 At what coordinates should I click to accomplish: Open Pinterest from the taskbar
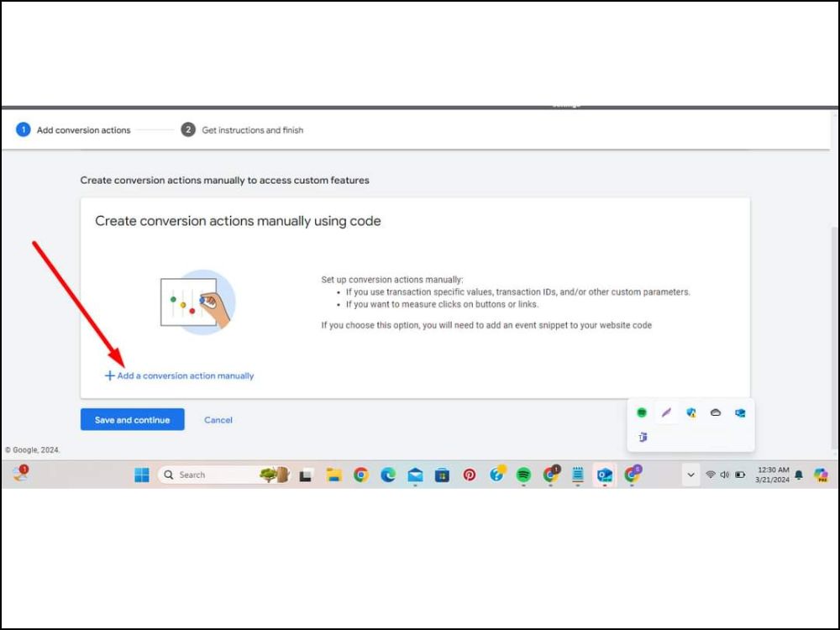pyautogui.click(x=470, y=475)
